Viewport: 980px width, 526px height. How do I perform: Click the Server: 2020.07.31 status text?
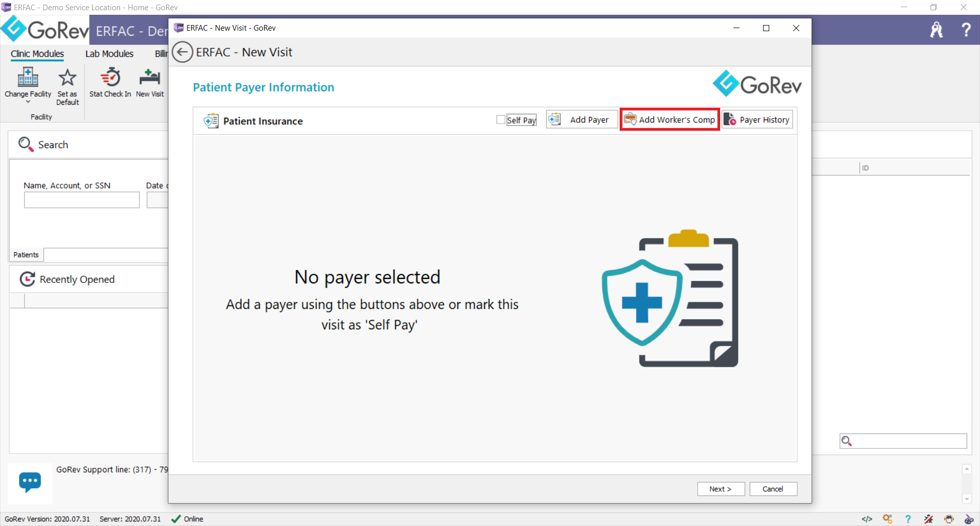point(130,519)
